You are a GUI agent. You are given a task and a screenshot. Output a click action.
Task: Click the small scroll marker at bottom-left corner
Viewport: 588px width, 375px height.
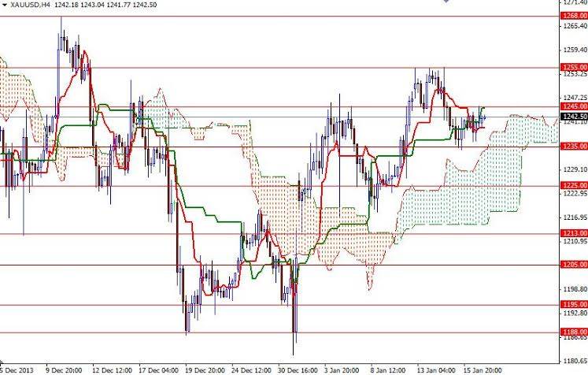click(x=2, y=363)
